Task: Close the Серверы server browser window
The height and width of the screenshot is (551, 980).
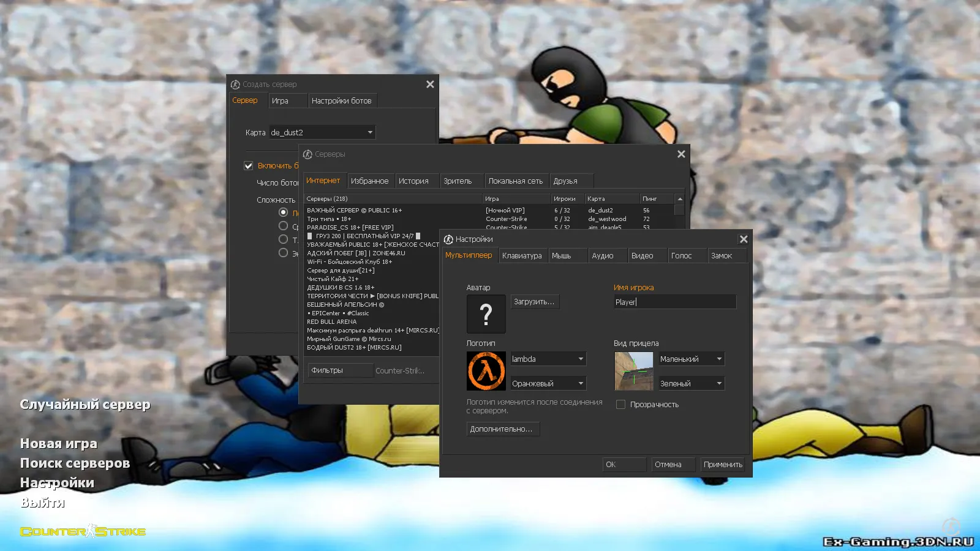Action: pos(680,154)
